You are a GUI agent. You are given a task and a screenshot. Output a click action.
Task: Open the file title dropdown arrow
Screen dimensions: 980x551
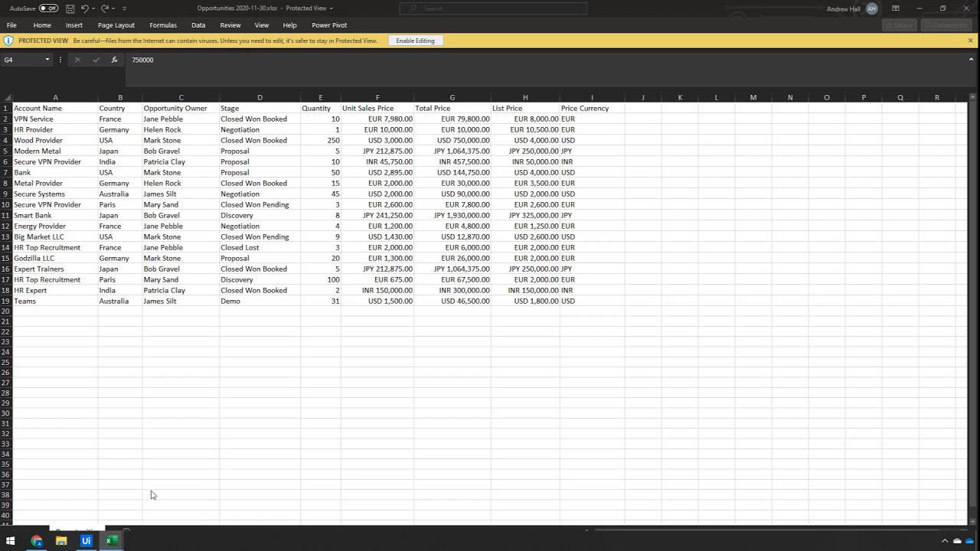[332, 8]
